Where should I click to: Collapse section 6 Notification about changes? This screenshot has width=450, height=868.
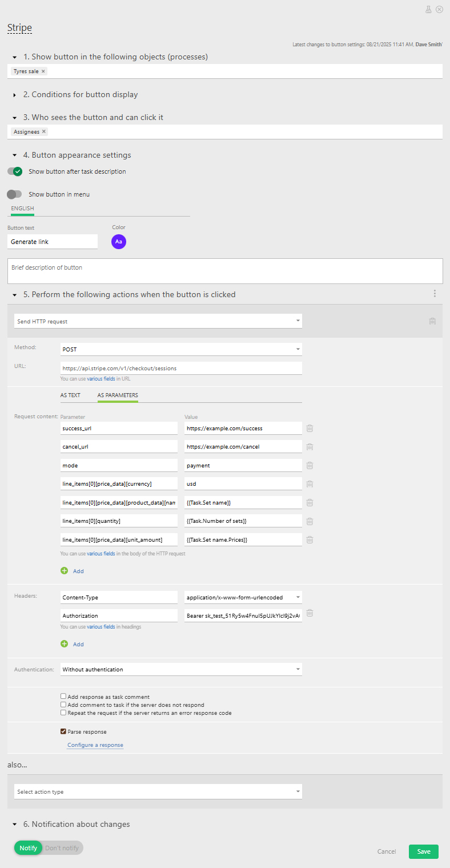(x=15, y=825)
